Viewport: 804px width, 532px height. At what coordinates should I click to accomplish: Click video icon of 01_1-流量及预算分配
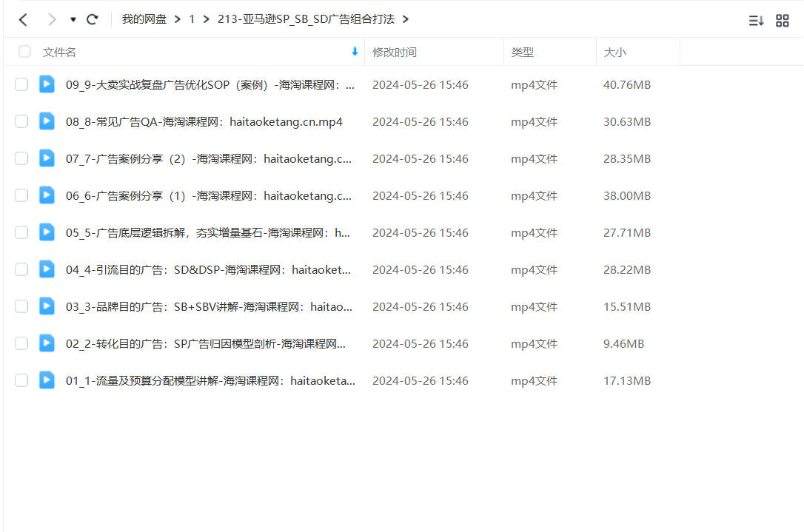[x=47, y=380]
